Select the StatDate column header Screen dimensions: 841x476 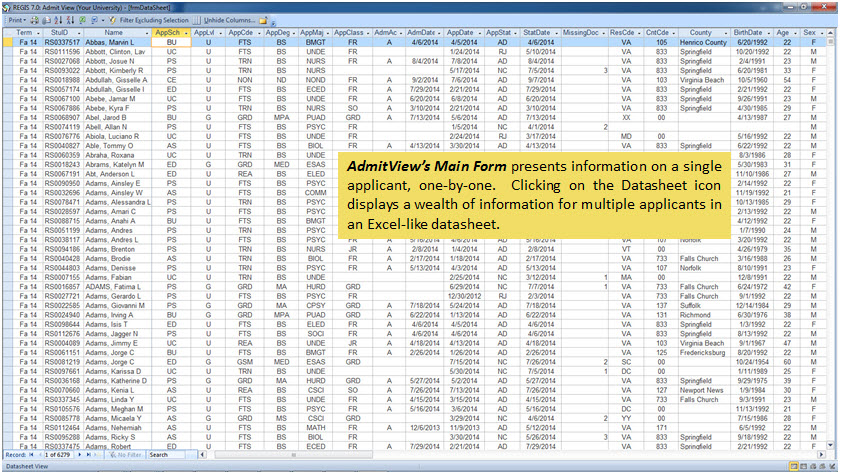tap(541, 33)
